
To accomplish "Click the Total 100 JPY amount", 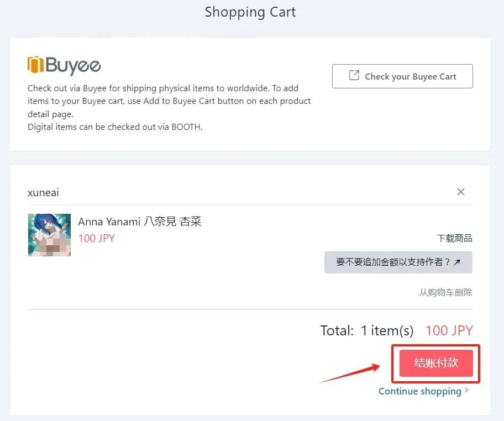I will tap(449, 330).
